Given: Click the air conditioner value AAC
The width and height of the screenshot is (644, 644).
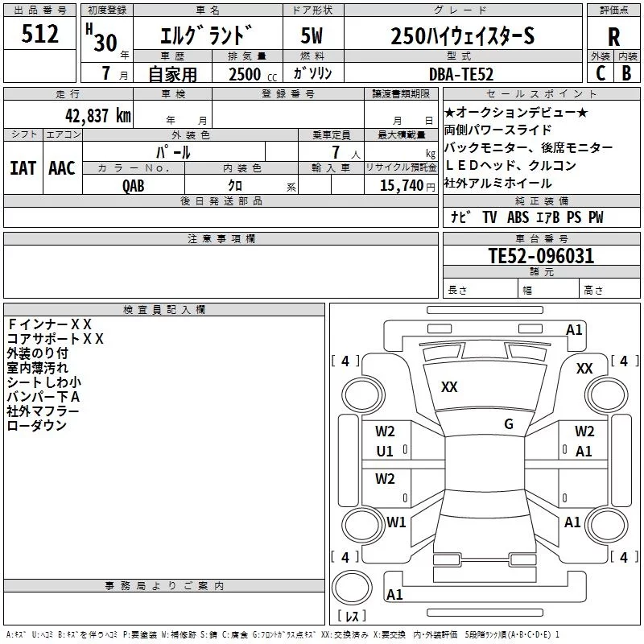Looking at the screenshot, I should click(x=62, y=168).
